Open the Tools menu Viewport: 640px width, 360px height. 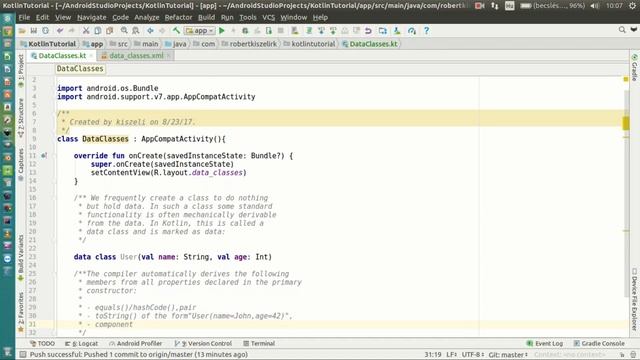tap(248, 18)
